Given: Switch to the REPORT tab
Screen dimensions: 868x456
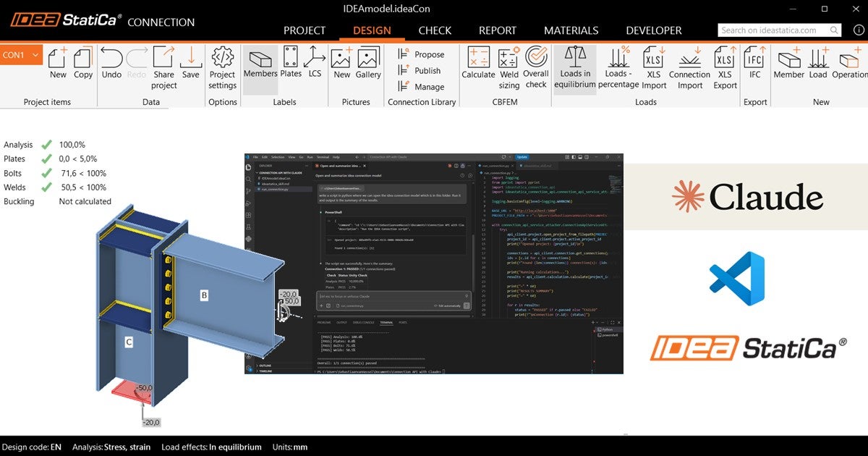Looking at the screenshot, I should click(x=498, y=30).
